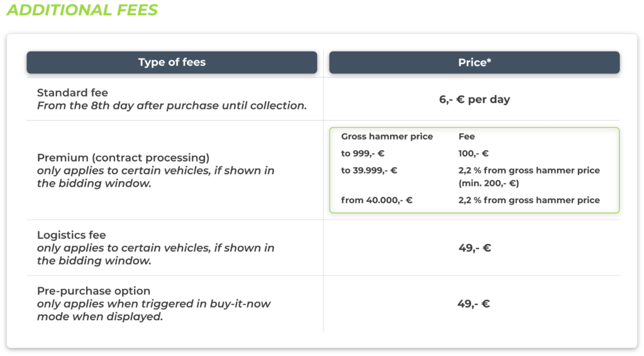
Task: Click the Pre-purchase option '49,- €' price
Action: tap(474, 304)
